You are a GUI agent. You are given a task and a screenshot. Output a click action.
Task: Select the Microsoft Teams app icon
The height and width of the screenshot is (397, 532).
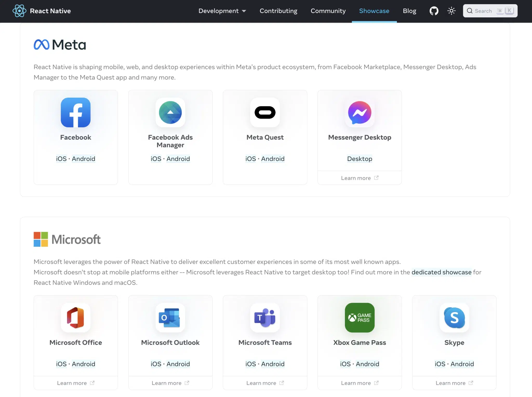[x=265, y=318]
